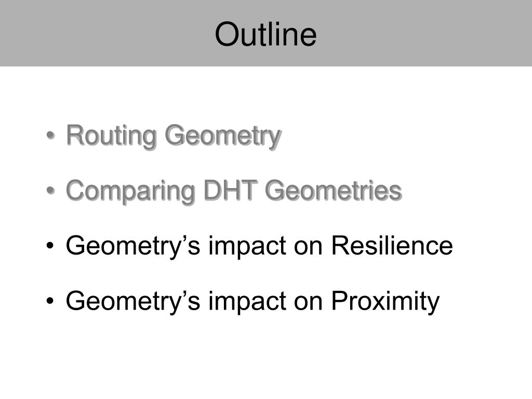Click the word Comparing in second bullet

coord(130,191)
